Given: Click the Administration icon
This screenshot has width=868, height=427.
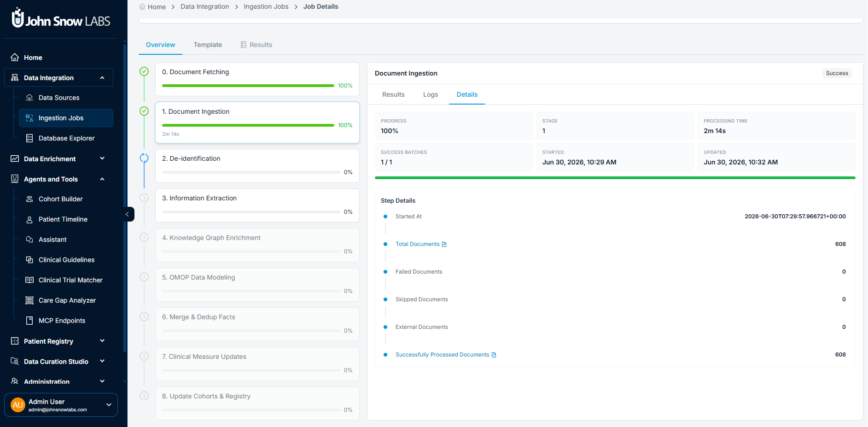Looking at the screenshot, I should (x=15, y=381).
